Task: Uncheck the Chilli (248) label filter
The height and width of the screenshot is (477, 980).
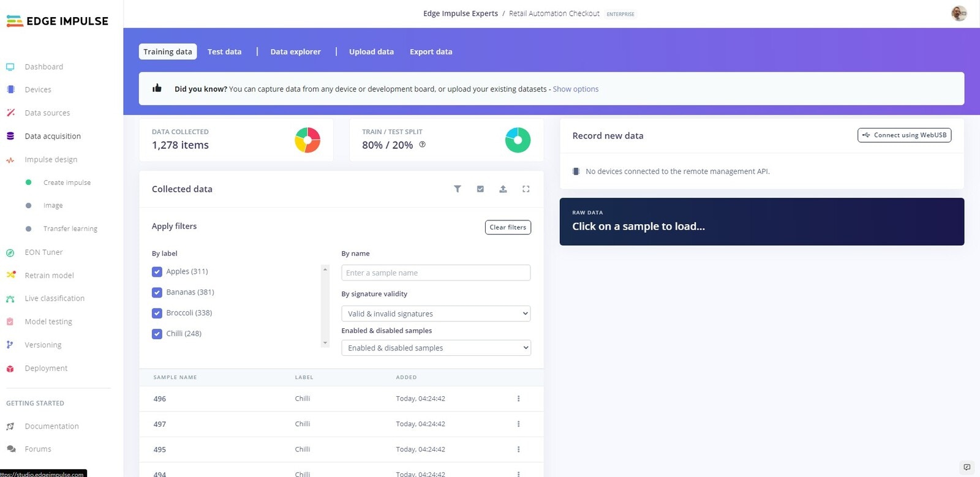Action: (157, 334)
